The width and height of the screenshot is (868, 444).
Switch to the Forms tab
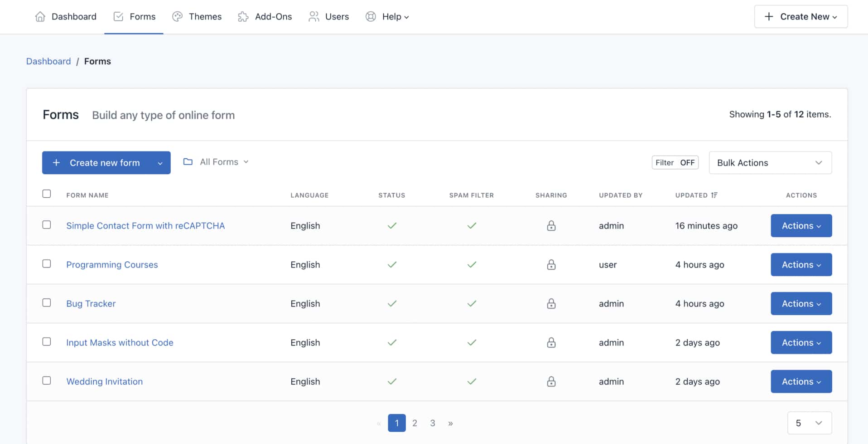(134, 17)
